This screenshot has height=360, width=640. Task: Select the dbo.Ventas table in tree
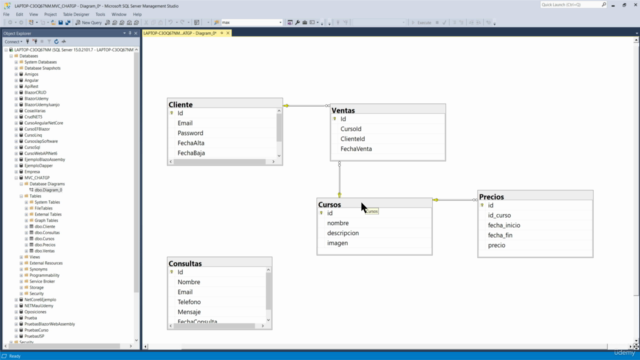point(44,251)
